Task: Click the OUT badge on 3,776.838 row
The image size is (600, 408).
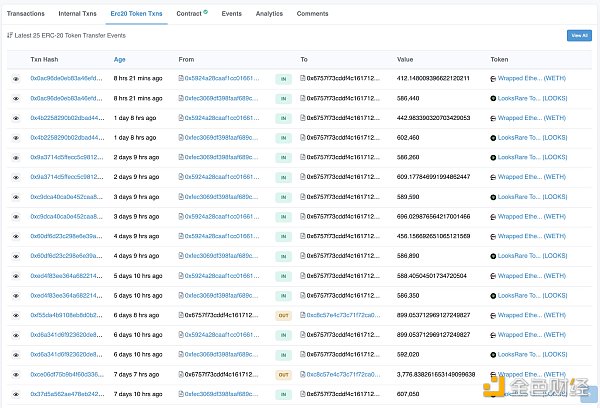Action: (x=283, y=374)
